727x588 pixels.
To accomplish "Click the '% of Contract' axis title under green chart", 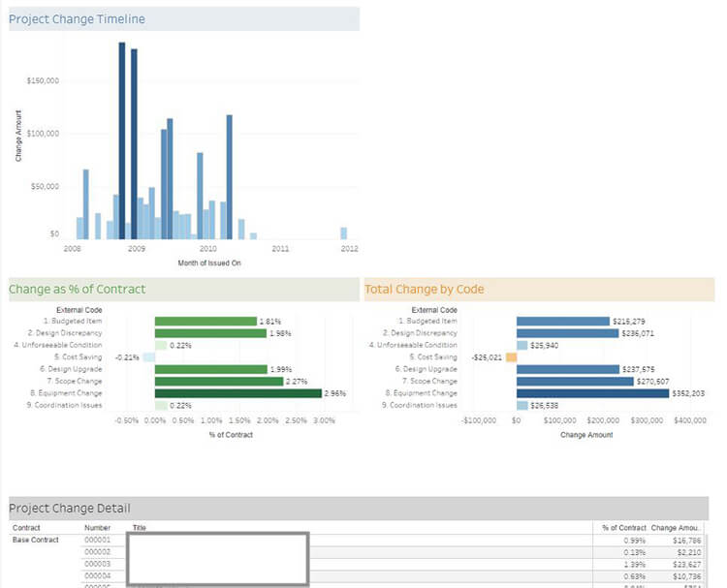I will pyautogui.click(x=231, y=435).
